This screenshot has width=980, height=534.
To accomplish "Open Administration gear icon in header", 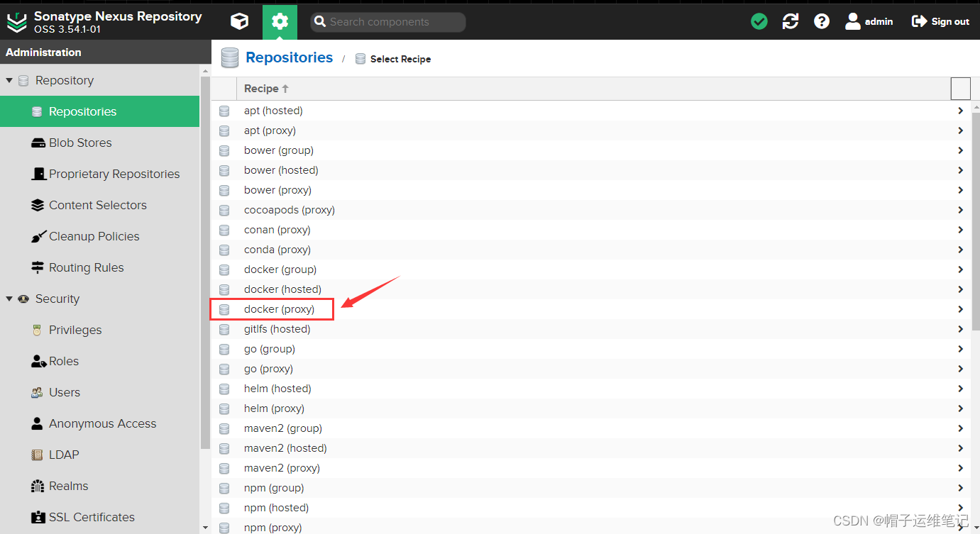I will [280, 21].
